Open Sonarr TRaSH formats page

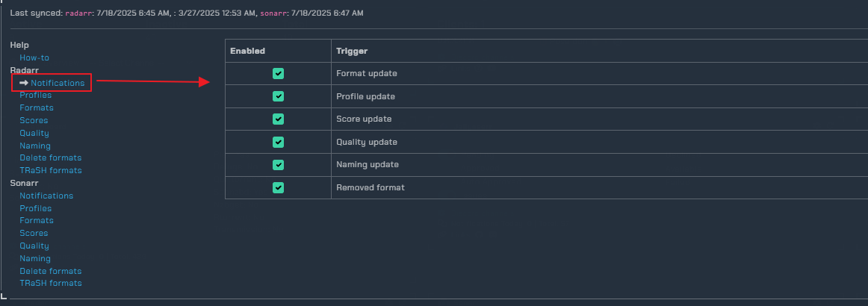[50, 284]
